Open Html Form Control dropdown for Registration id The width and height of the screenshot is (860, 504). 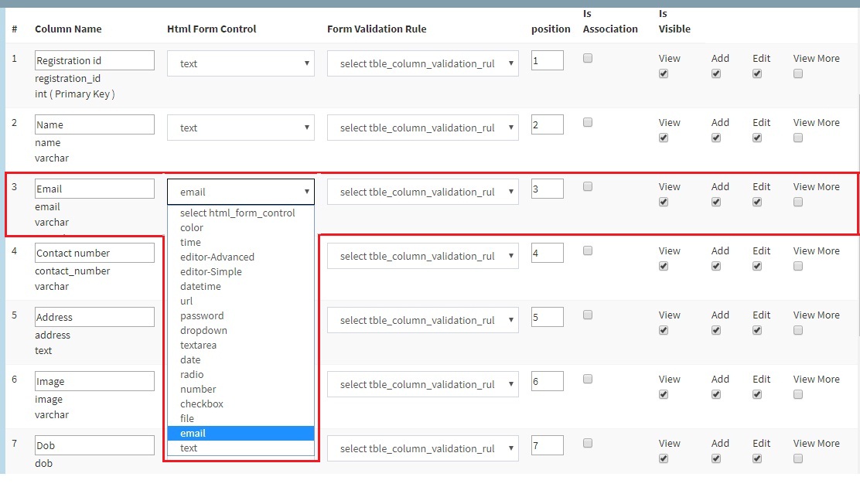pos(241,63)
